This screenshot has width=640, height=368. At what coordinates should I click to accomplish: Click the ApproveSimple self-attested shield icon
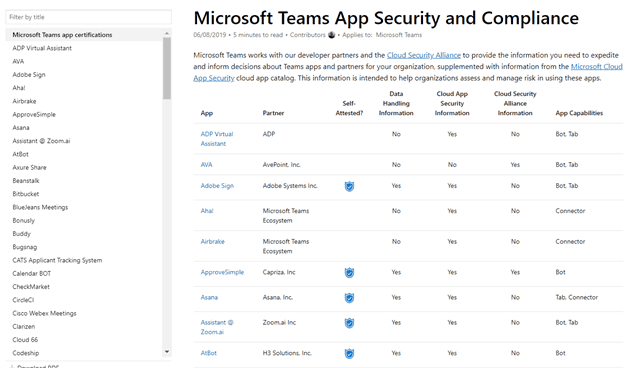(349, 273)
